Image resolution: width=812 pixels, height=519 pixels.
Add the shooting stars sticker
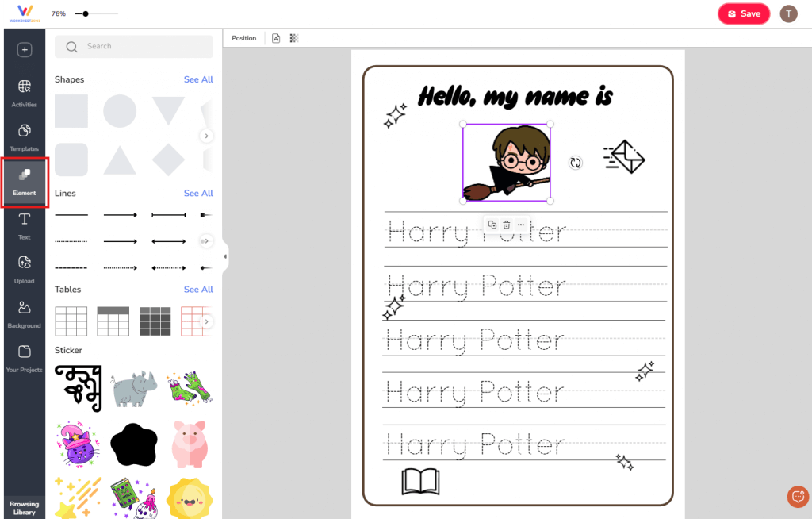pos(79,498)
